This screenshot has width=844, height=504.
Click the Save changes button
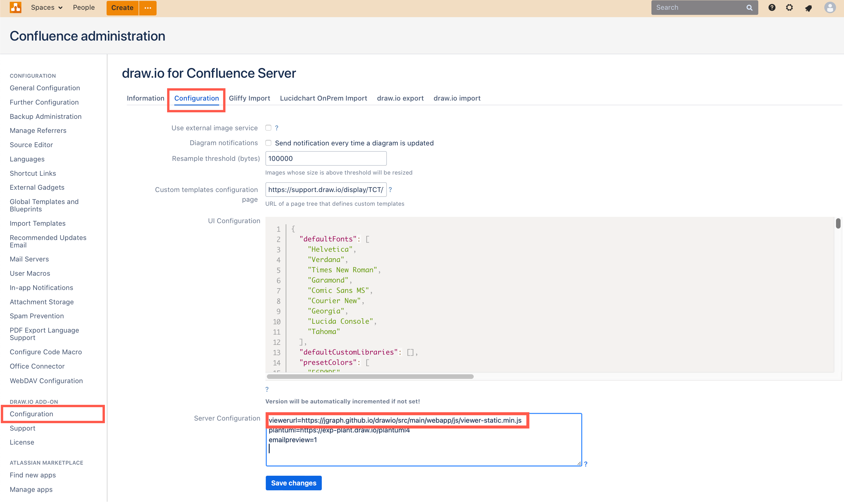tap(293, 483)
